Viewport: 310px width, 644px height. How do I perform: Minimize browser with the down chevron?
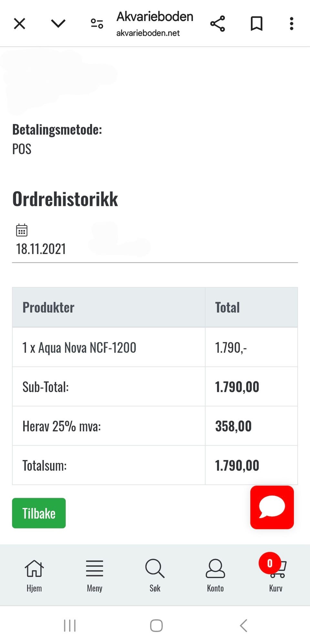(58, 24)
